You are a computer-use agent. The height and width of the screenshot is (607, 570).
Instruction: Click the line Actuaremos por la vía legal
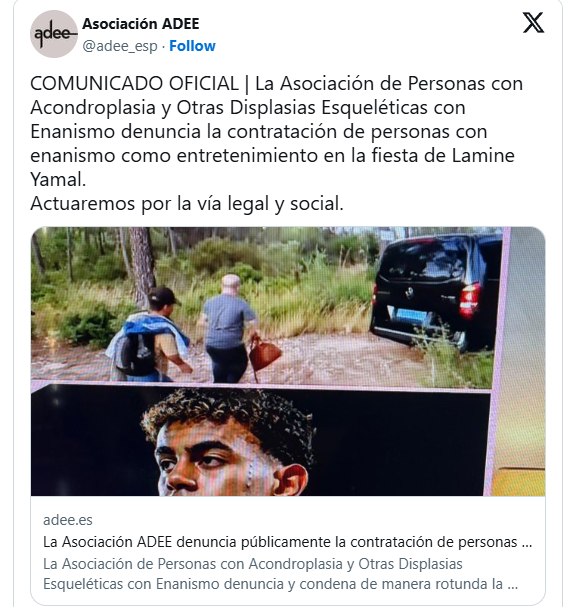[187, 204]
